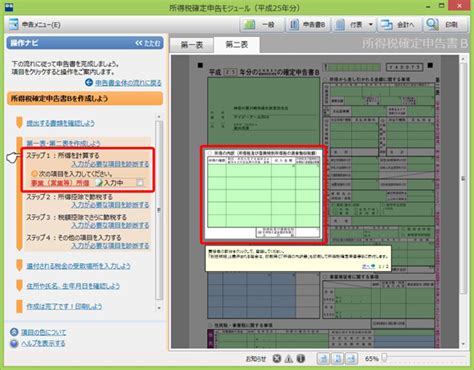Viewport: 474px width, 370px height.
Task: Click ヘルプを表示する link
Action: (43, 343)
